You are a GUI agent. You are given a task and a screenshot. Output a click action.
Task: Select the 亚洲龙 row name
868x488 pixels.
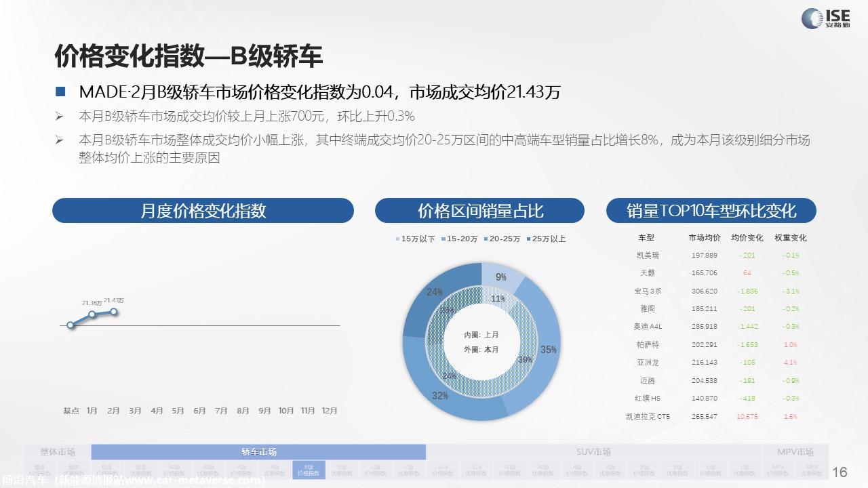tap(648, 363)
